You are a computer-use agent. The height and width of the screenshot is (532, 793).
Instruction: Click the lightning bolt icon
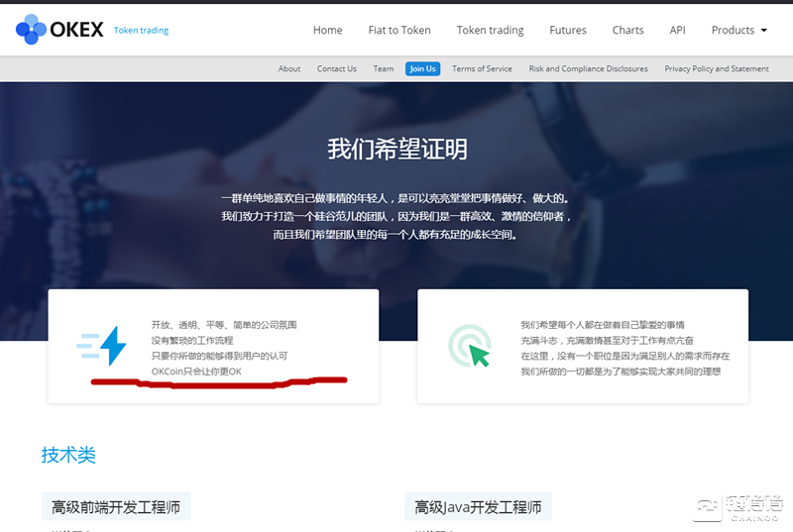tap(103, 346)
